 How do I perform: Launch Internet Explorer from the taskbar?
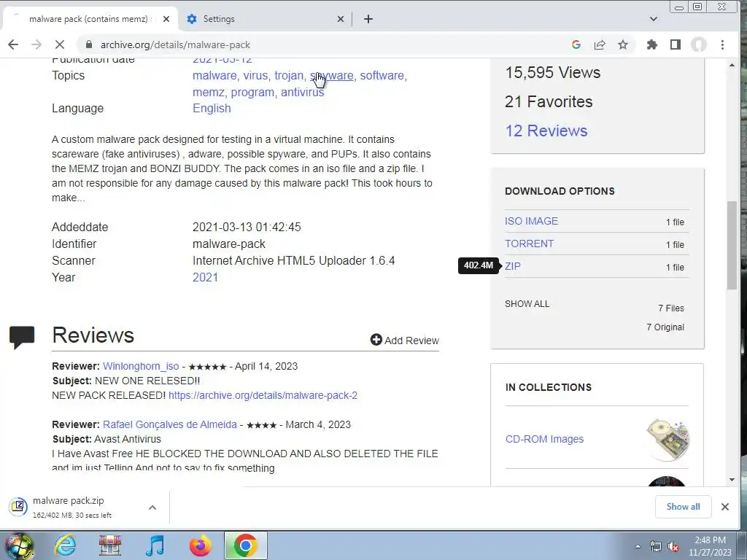(x=65, y=545)
